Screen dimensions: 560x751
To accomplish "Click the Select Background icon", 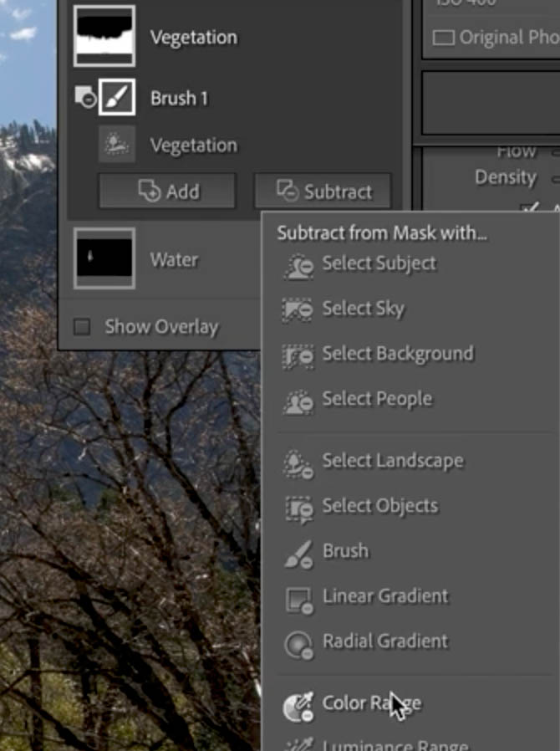I will 298,356.
